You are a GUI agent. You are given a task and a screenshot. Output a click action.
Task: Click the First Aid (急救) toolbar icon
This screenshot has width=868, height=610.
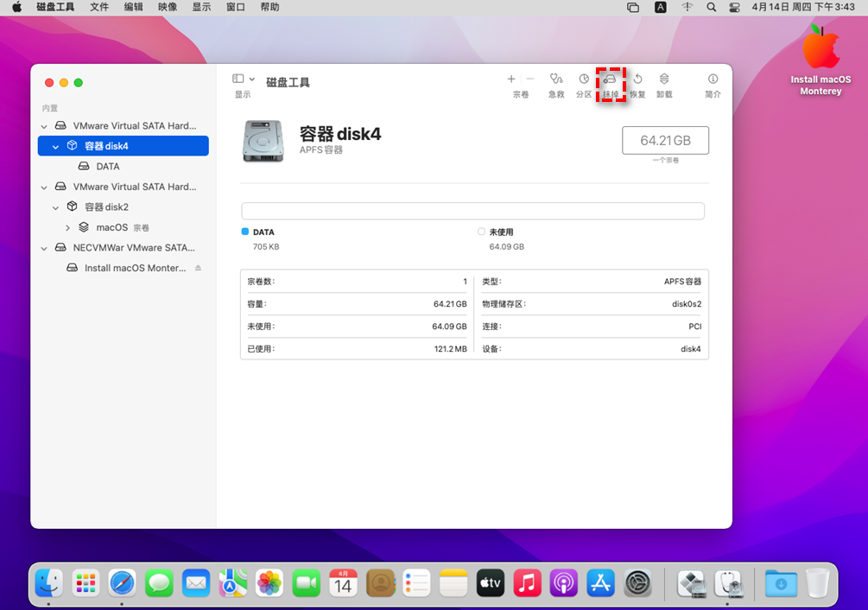556,79
